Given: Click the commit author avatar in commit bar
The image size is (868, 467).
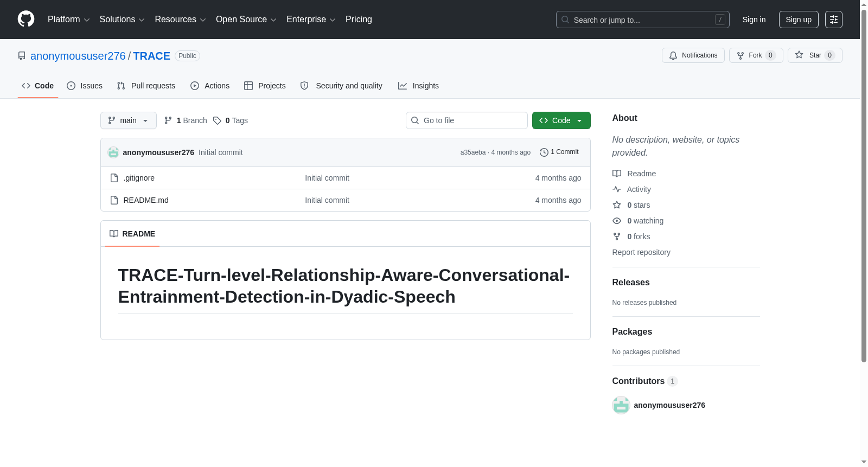Looking at the screenshot, I should point(113,152).
